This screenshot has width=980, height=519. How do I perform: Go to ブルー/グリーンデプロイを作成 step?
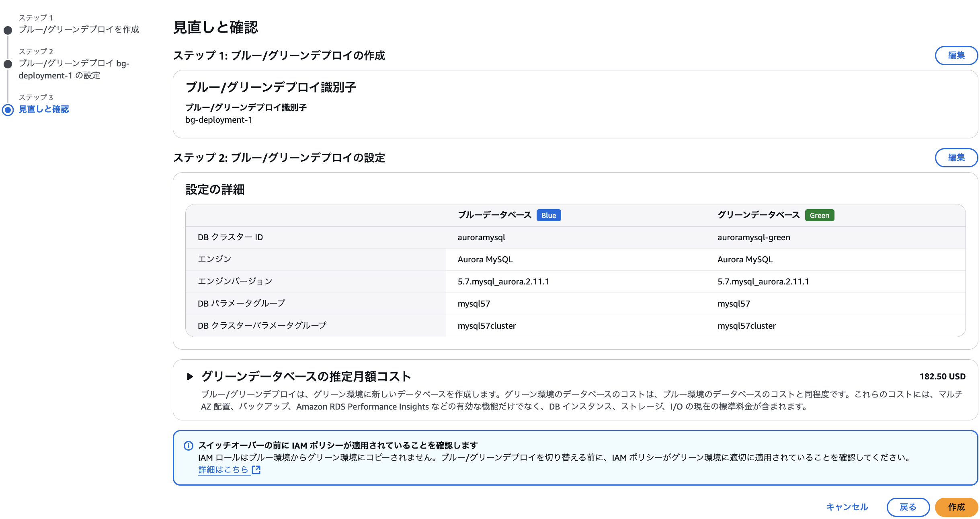tap(79, 29)
